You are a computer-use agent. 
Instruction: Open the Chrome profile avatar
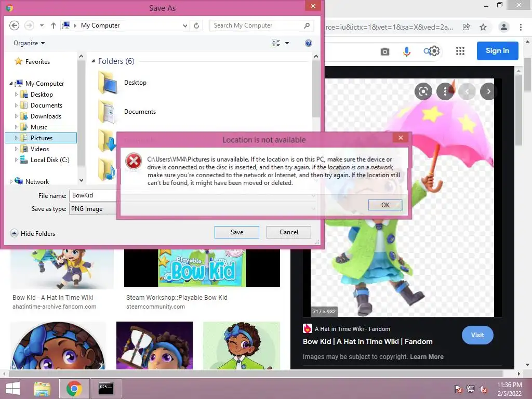[504, 27]
